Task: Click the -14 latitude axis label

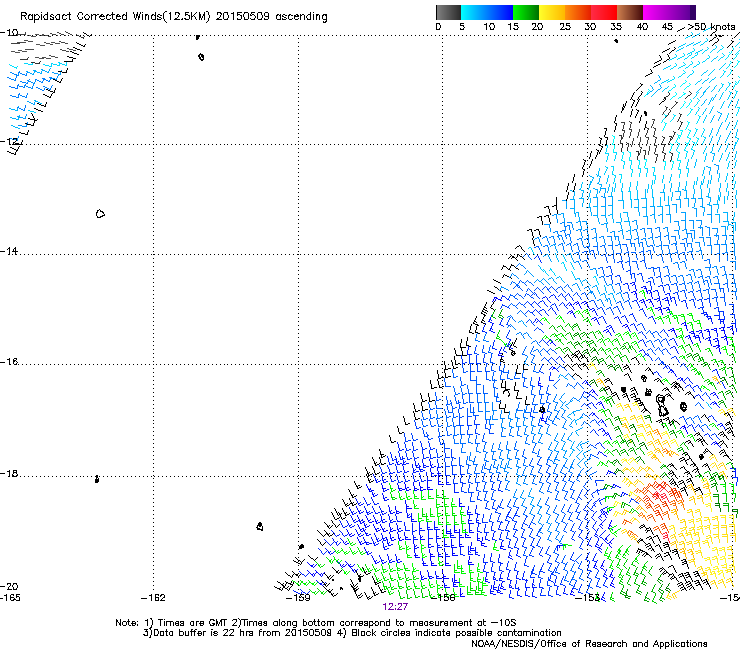Action: tap(9, 251)
